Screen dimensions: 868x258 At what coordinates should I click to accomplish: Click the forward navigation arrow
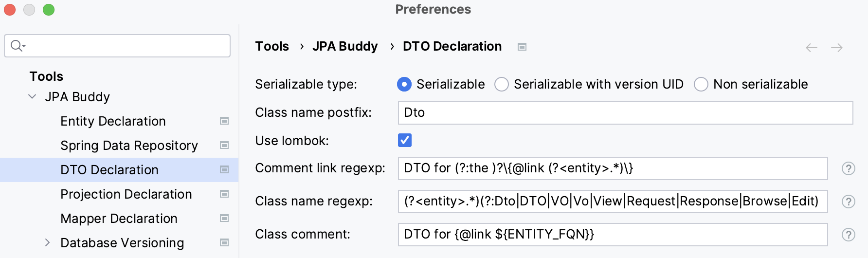point(837,48)
